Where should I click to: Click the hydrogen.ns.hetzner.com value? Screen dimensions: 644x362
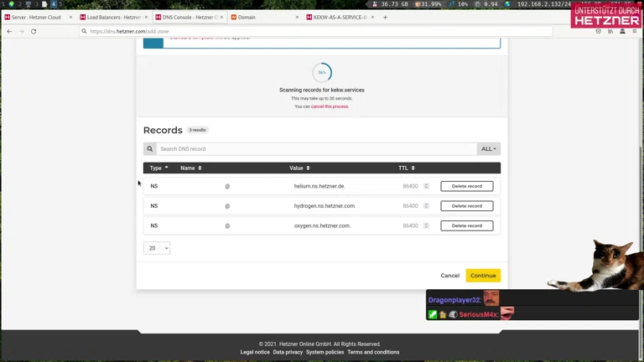tap(325, 205)
